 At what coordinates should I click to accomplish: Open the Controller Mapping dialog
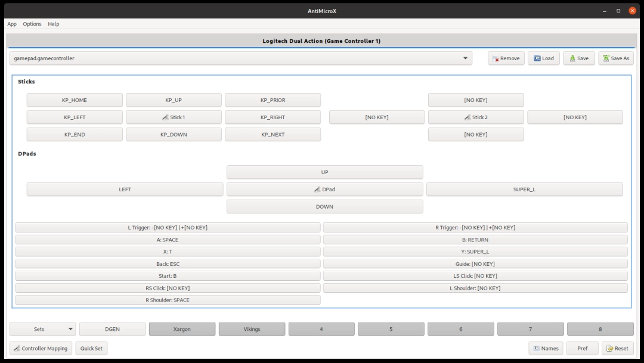40,348
